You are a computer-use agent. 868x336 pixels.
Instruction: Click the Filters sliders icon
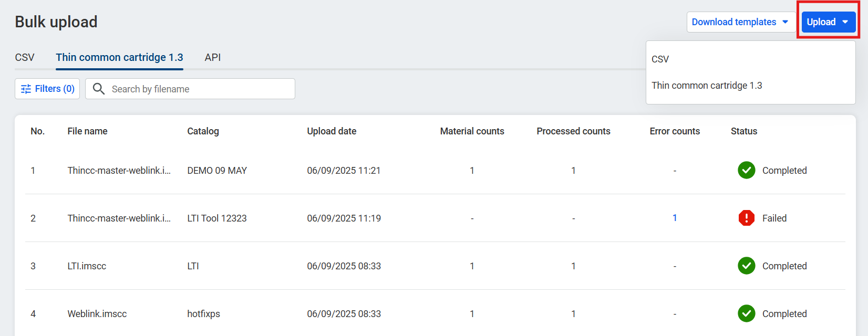26,89
